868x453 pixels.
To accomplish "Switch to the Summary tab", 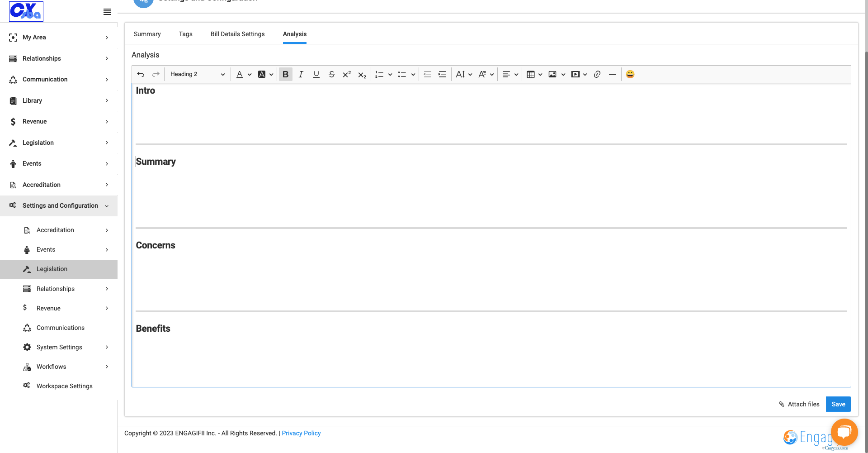I will [x=147, y=34].
